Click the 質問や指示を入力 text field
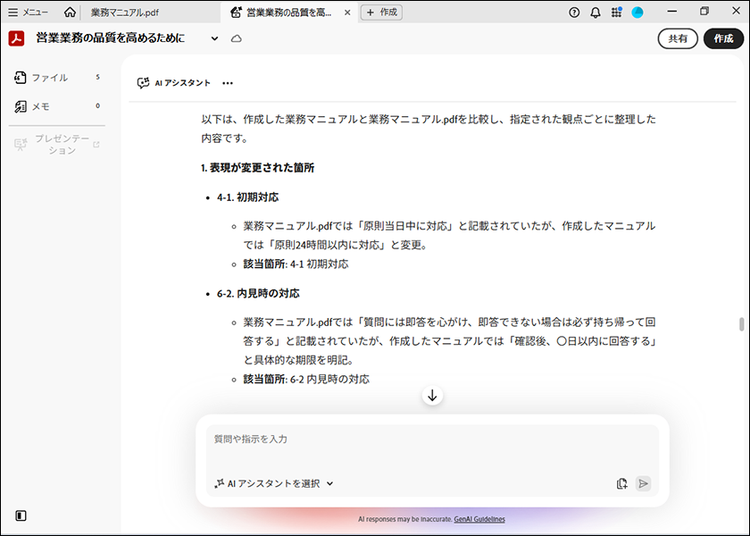The width and height of the screenshot is (750, 536). pyautogui.click(x=430, y=440)
